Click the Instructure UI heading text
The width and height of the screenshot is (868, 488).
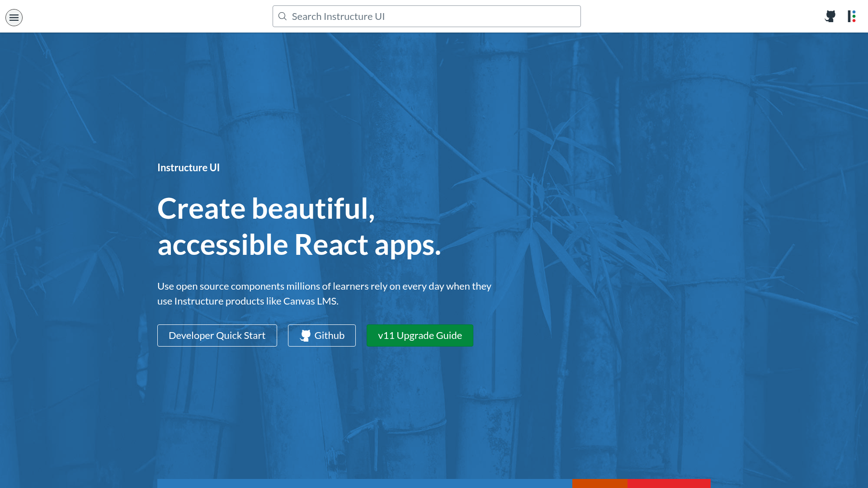tap(189, 168)
